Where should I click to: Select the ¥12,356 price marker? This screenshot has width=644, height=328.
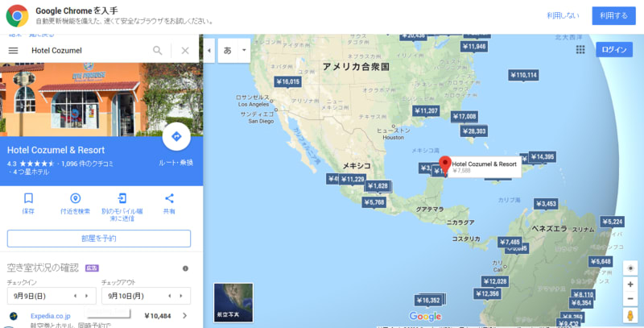tap(487, 294)
